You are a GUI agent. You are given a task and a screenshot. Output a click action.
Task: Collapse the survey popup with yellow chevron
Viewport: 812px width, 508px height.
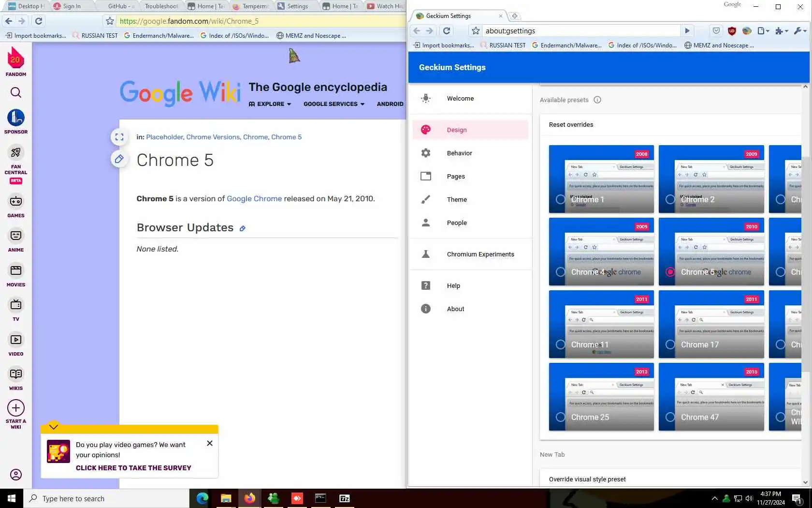(x=54, y=426)
